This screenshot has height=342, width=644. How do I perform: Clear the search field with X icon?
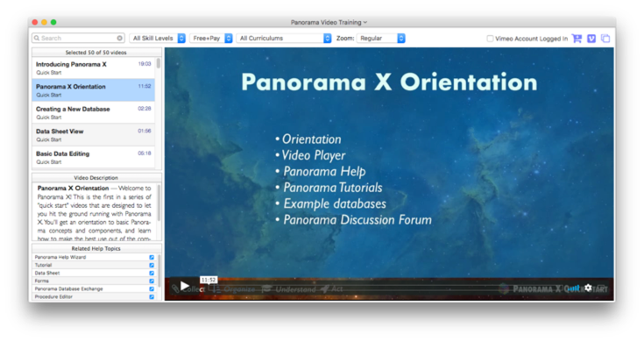click(x=119, y=39)
